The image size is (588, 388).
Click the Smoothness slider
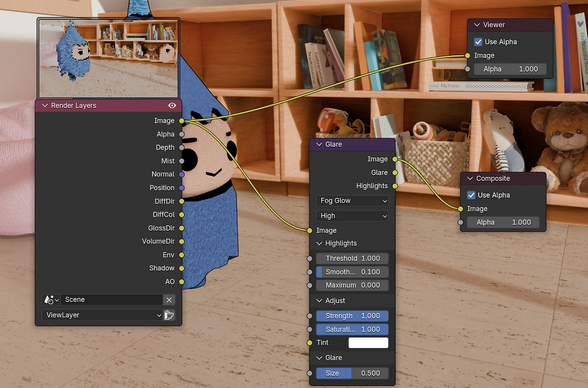(352, 272)
